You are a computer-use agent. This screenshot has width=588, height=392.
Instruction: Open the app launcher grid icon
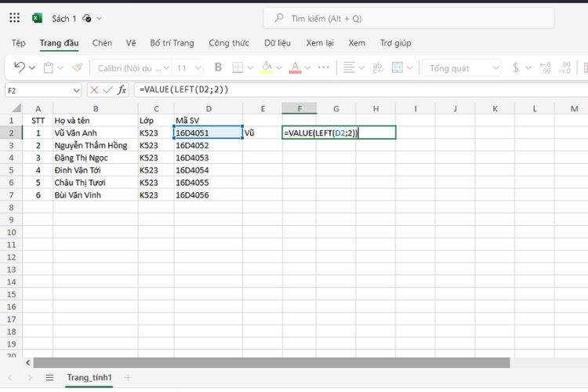(x=14, y=18)
